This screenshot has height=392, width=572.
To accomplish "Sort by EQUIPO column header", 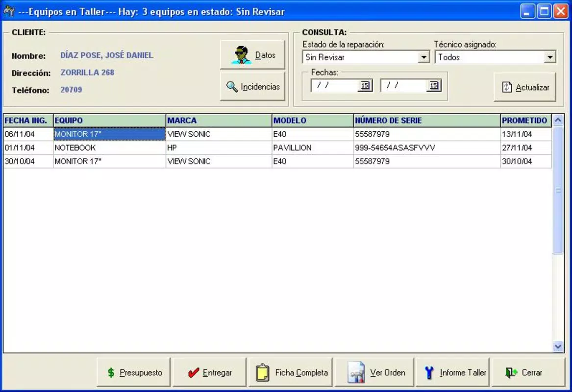I will pos(109,121).
